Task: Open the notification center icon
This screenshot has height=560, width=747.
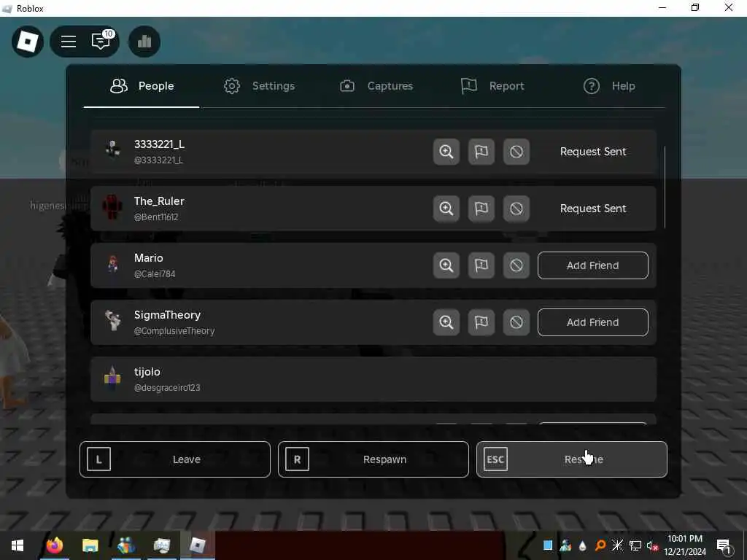Action: (724, 546)
